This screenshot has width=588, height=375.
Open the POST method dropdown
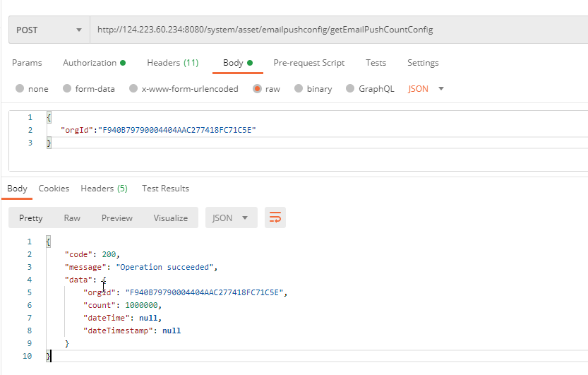pyautogui.click(x=49, y=30)
